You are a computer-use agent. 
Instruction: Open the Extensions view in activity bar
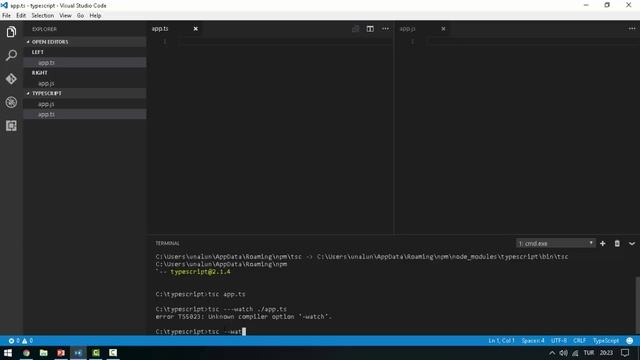tap(11, 126)
